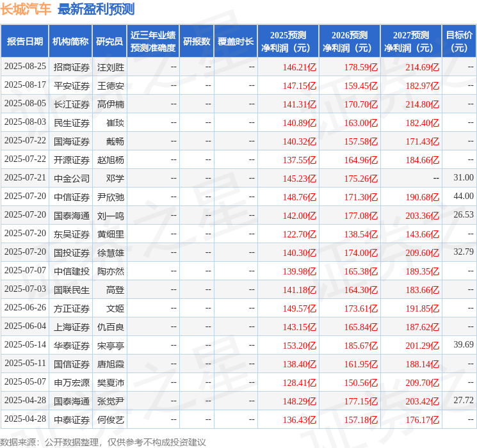Select institution 东吴证券

pyautogui.click(x=72, y=234)
